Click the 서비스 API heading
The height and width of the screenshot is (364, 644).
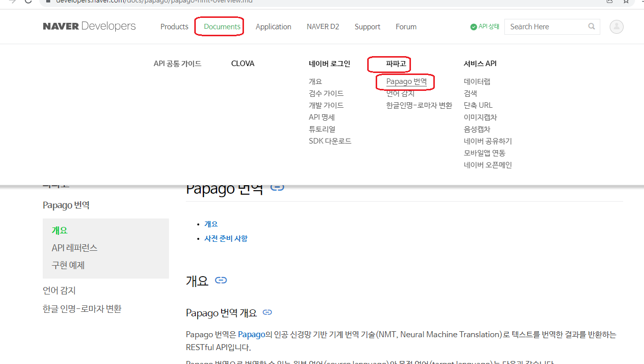coord(480,64)
